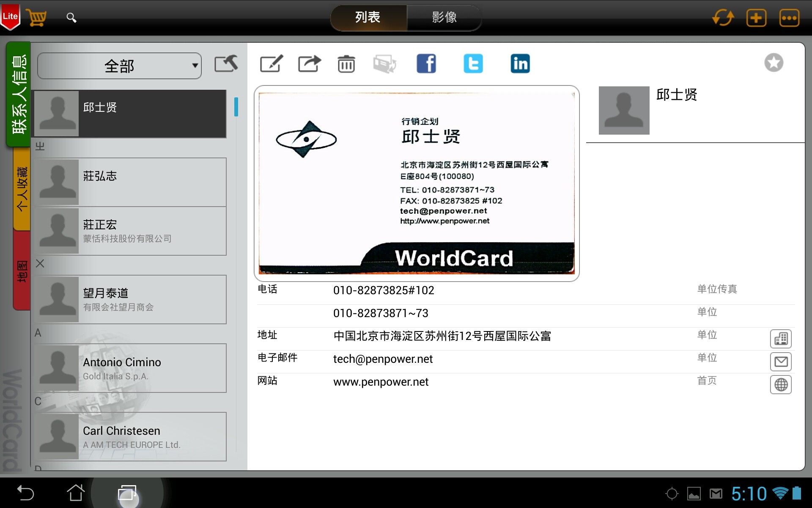
Task: Open Facebook icon for contact
Action: tap(426, 64)
